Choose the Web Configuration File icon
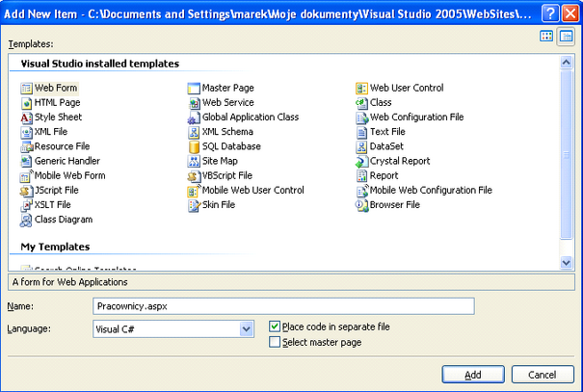Image resolution: width=583 pixels, height=392 pixels. point(361,118)
